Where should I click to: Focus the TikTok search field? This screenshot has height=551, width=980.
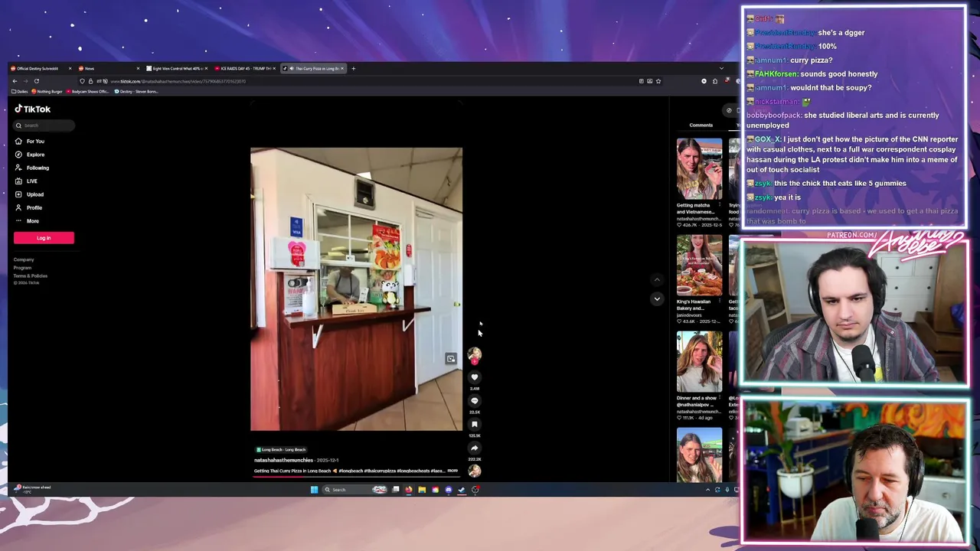tap(44, 126)
